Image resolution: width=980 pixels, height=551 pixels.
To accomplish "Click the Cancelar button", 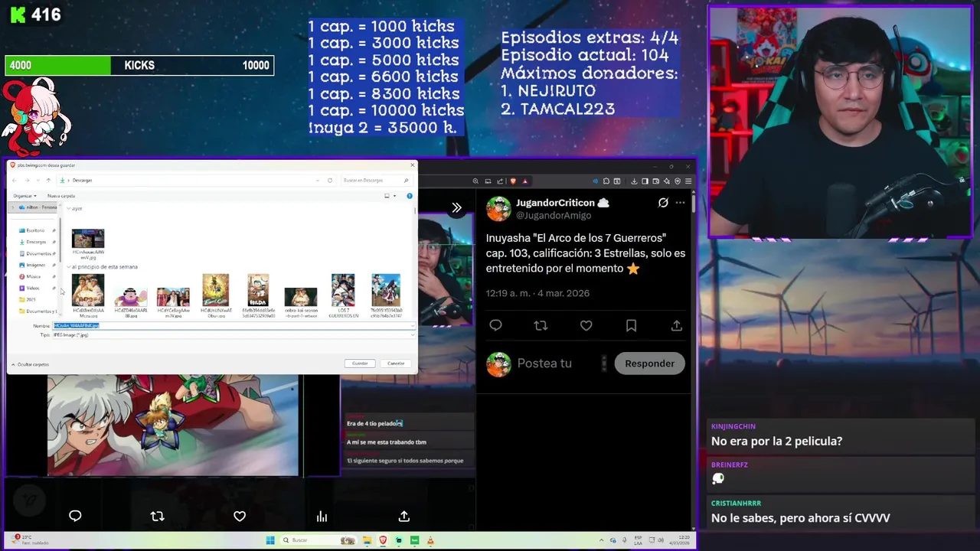I will coord(396,364).
